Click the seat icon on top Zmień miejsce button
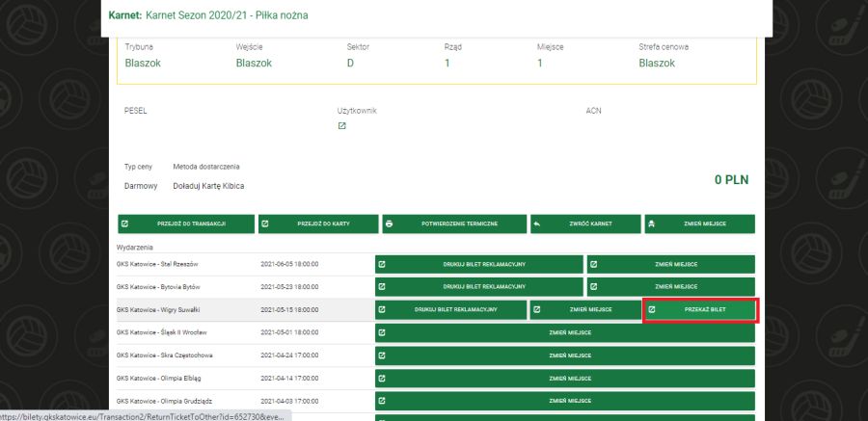The height and width of the screenshot is (421, 868). coord(652,224)
